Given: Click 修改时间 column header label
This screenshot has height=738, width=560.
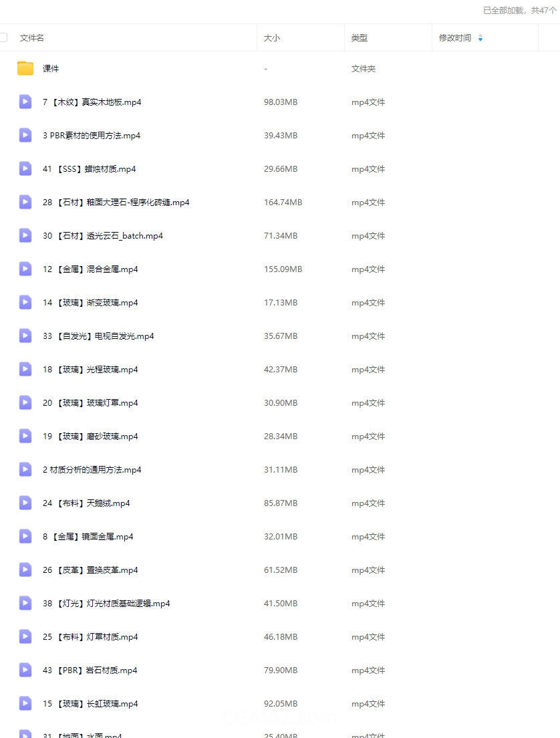Looking at the screenshot, I should [x=454, y=37].
